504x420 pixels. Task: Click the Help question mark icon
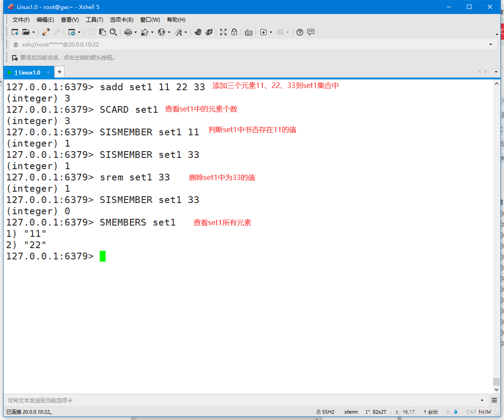pyautogui.click(x=300, y=32)
